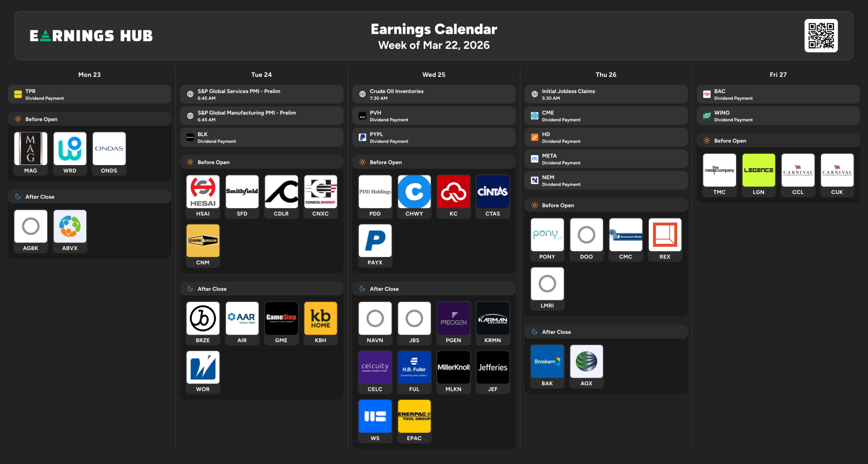Click the PayPal PAYX logo tile
The height and width of the screenshot is (464, 868).
[x=375, y=241]
